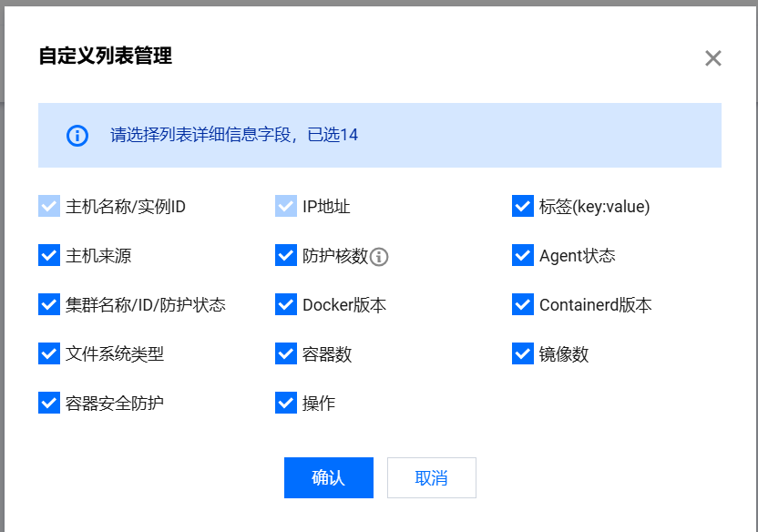Viewport: 758px width, 532px height.
Task: Close the 自定义列表管理 dialog
Action: pyautogui.click(x=712, y=58)
